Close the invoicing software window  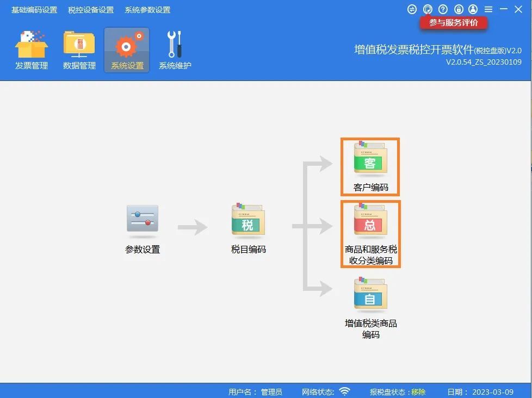click(x=518, y=9)
